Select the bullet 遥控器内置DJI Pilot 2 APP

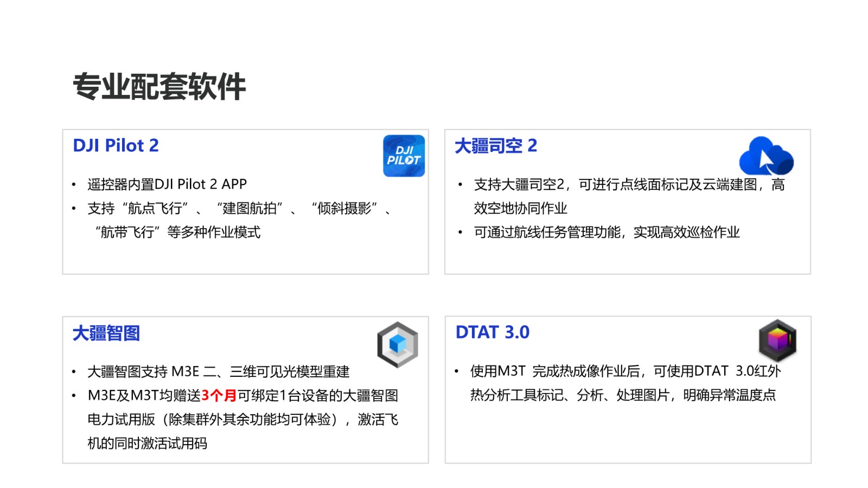click(x=167, y=184)
